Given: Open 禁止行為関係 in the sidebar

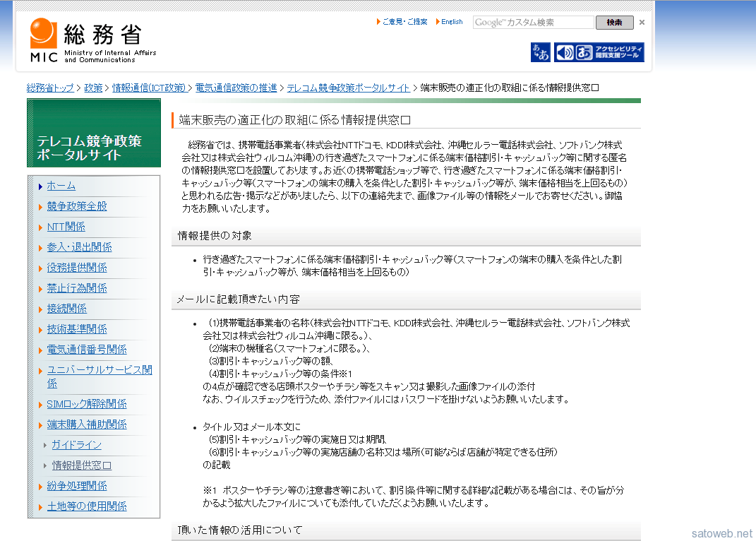Looking at the screenshot, I should [x=77, y=288].
